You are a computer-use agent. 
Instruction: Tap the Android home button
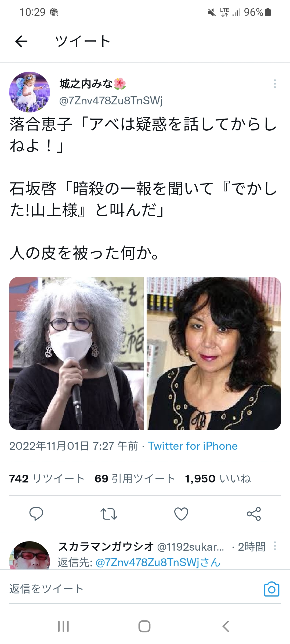144,626
